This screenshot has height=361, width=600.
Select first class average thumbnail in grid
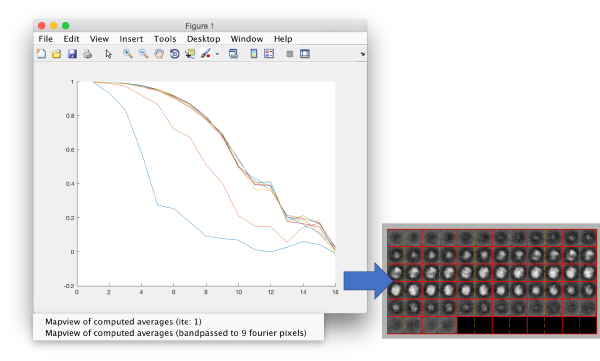pos(396,238)
